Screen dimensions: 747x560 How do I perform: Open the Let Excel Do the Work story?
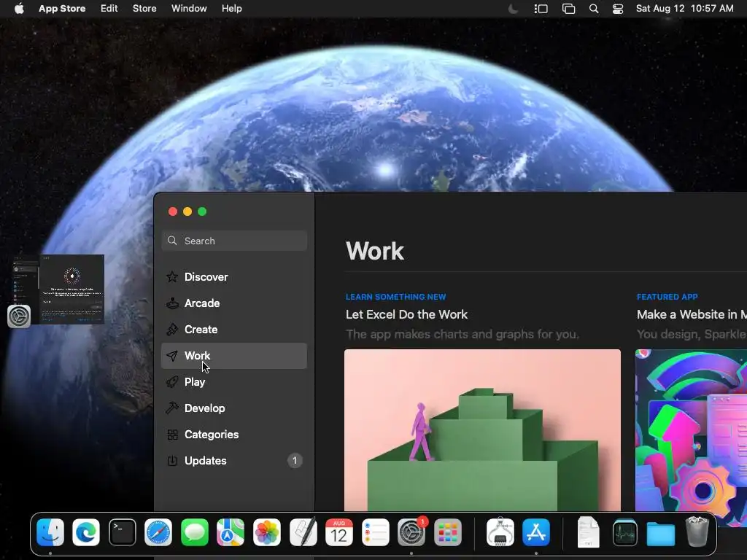tap(406, 315)
